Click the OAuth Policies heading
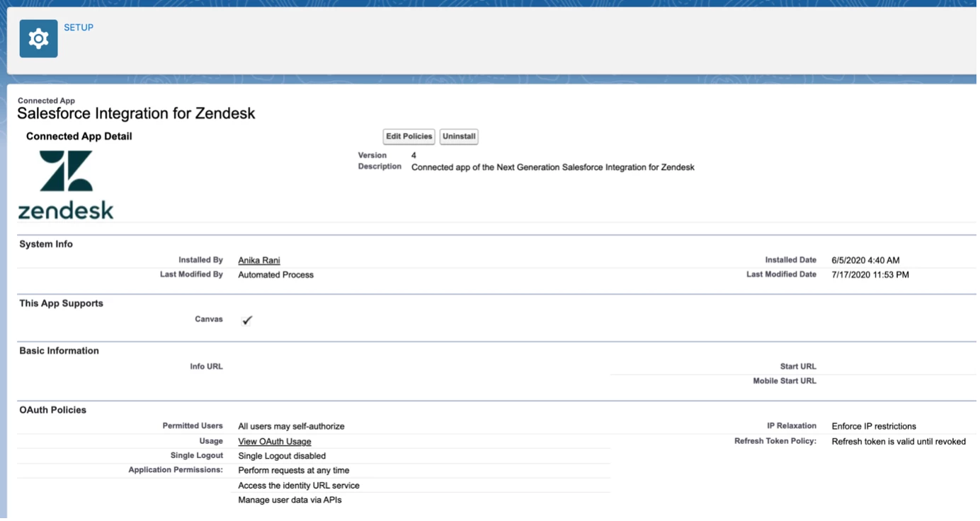Screen dimensions: 980x521 (x=52, y=411)
